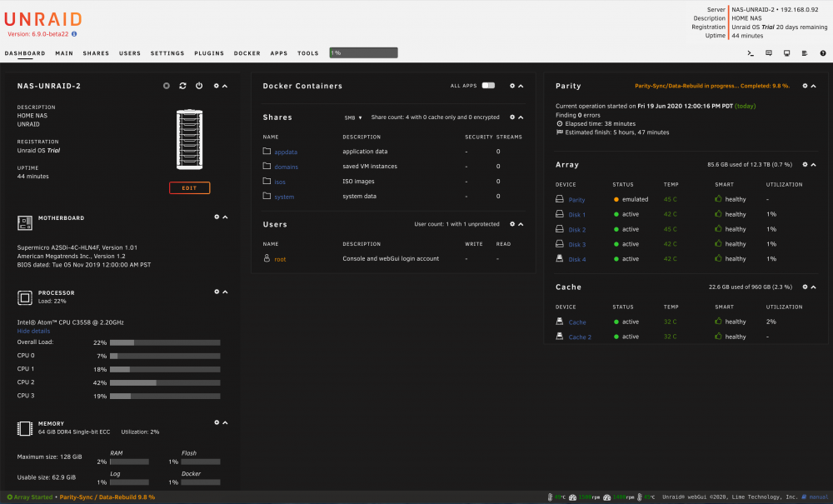Collapse the Cache section chevron
This screenshot has height=504, width=833.
click(813, 287)
